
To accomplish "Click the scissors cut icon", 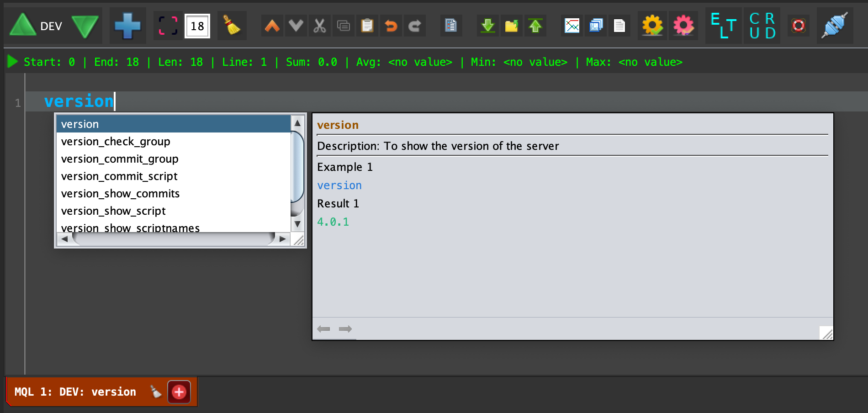I will (x=320, y=26).
